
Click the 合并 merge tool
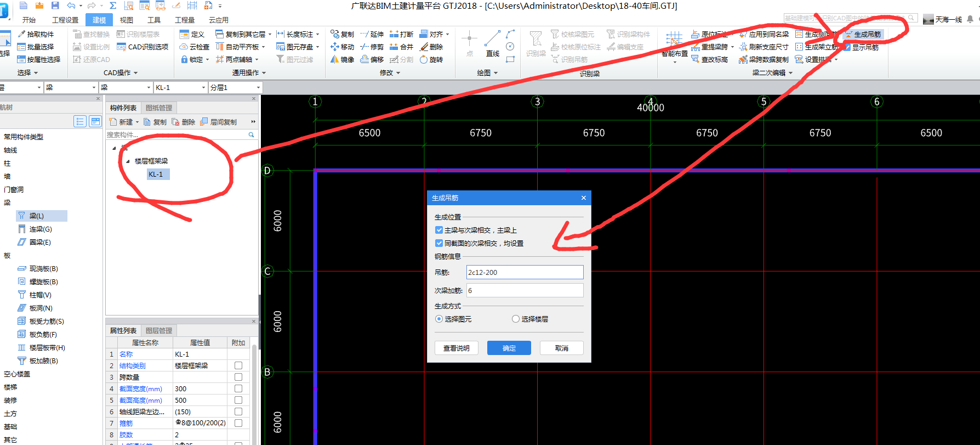pos(402,47)
